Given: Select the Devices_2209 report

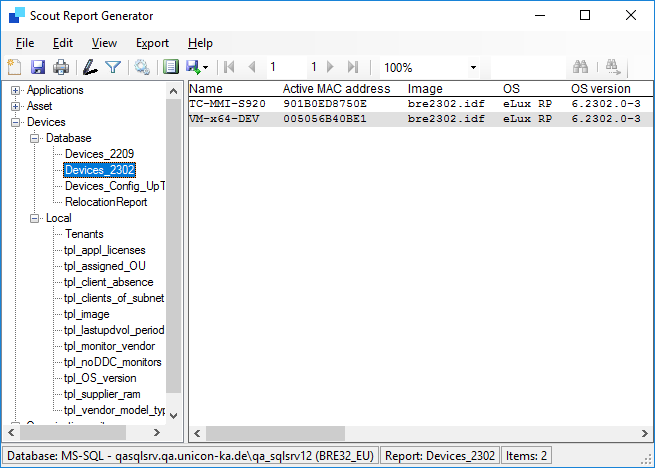Looking at the screenshot, I should pos(99,154).
